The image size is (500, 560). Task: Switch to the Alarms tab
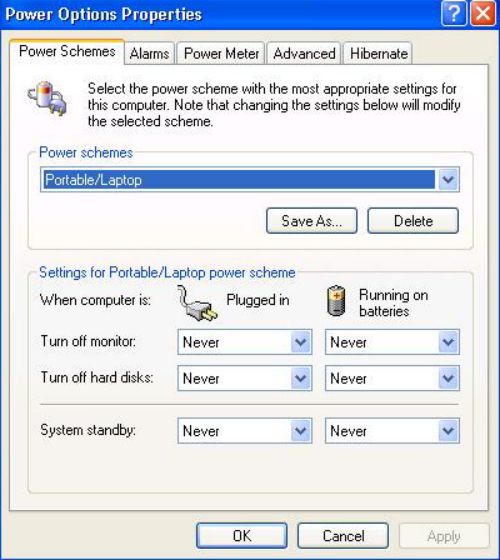point(149,54)
